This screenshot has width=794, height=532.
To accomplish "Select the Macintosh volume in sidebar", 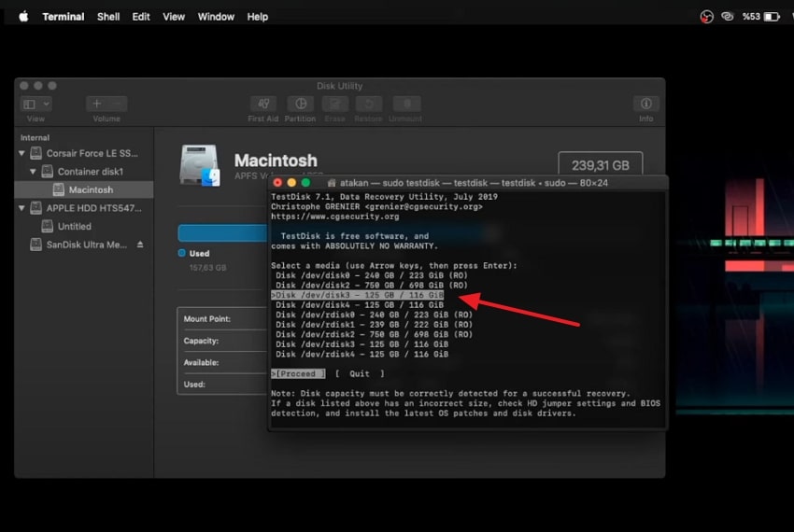I will (x=83, y=189).
